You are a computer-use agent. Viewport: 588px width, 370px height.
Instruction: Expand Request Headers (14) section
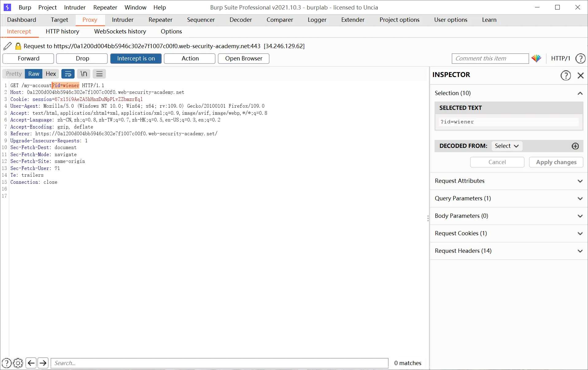click(x=509, y=251)
